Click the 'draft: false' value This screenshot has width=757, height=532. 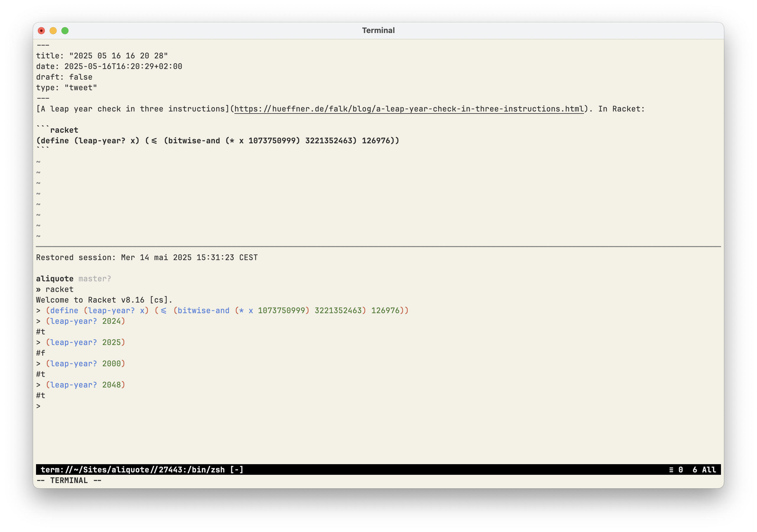coord(80,77)
